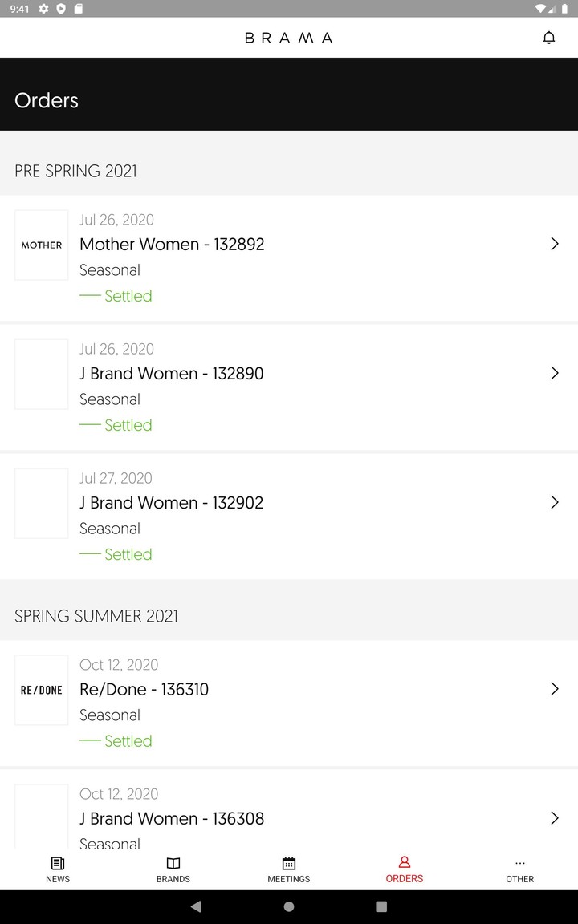Tap the Re/Done brand logo thumbnail
Image resolution: width=578 pixels, height=924 pixels.
(x=42, y=690)
